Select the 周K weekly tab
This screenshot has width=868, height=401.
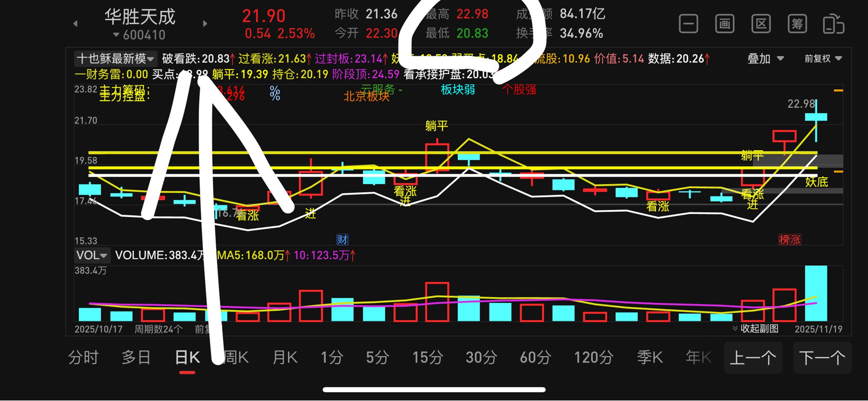pyautogui.click(x=236, y=358)
